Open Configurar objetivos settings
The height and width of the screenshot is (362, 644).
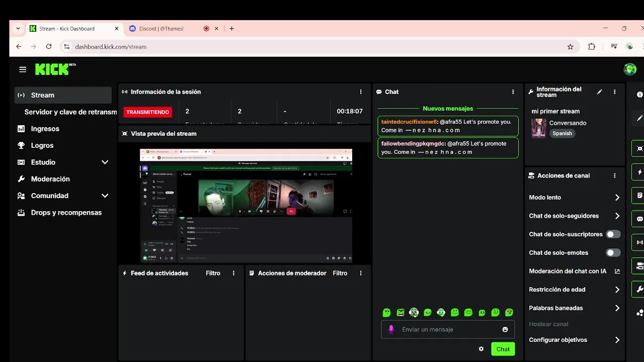click(x=574, y=340)
